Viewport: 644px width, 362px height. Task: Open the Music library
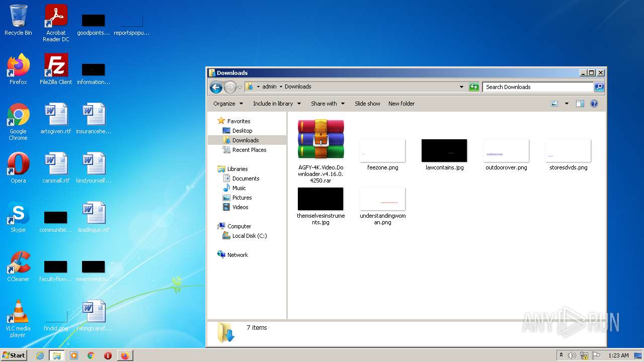click(239, 188)
